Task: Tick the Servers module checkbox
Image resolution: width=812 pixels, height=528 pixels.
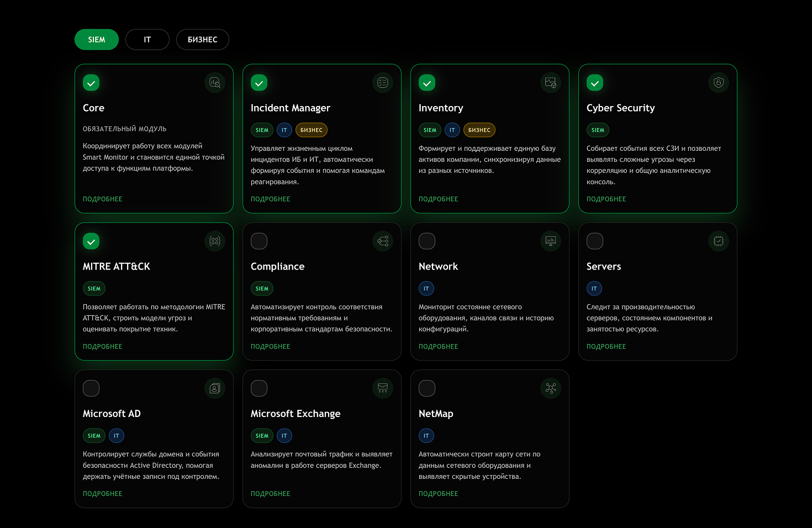Action: click(595, 241)
